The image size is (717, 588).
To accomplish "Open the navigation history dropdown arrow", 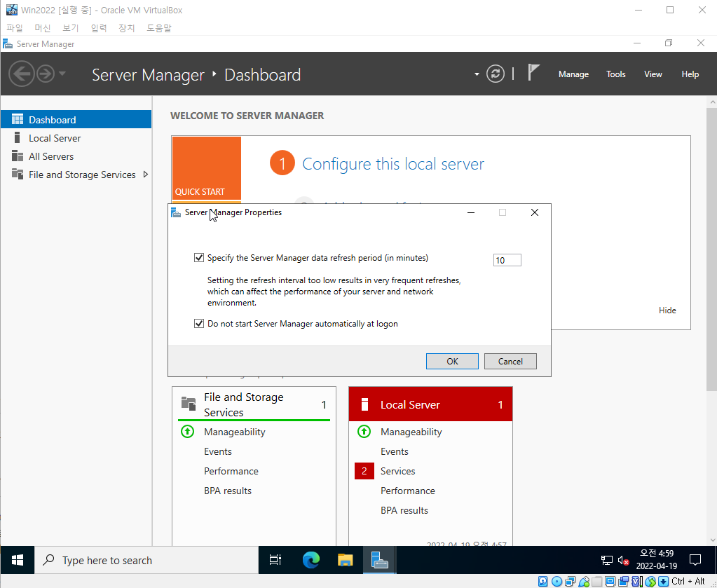I will pyautogui.click(x=62, y=73).
